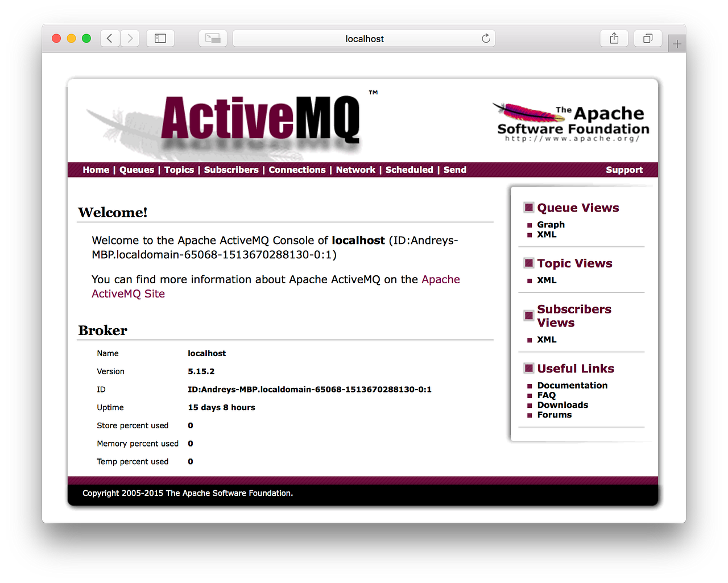This screenshot has width=728, height=583.
Task: Open the Documentation link
Action: (572, 385)
